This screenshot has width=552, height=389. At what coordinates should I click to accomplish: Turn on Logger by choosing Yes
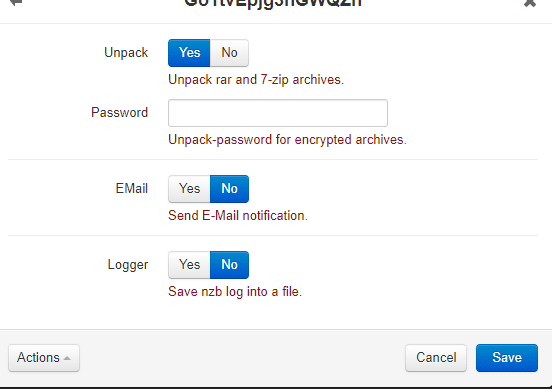[x=189, y=265]
